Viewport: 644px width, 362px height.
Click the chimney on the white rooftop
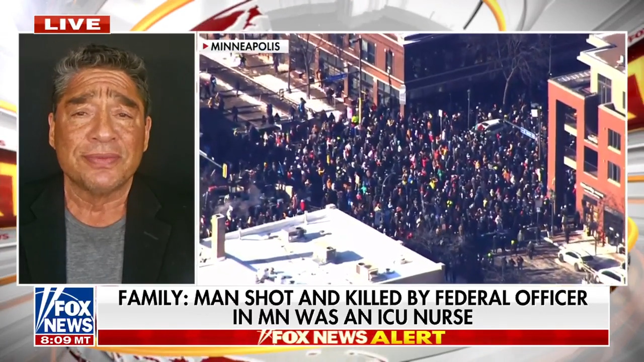(x=218, y=236)
